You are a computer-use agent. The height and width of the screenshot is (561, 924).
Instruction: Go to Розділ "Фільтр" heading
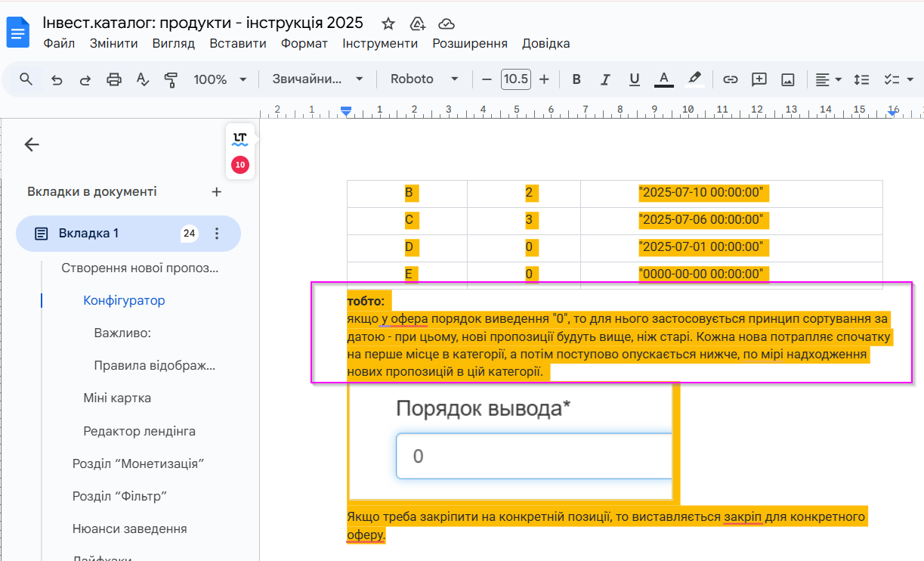(119, 496)
